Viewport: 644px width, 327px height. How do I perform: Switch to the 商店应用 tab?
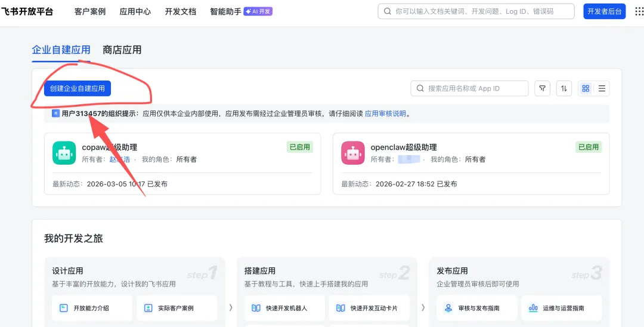122,50
